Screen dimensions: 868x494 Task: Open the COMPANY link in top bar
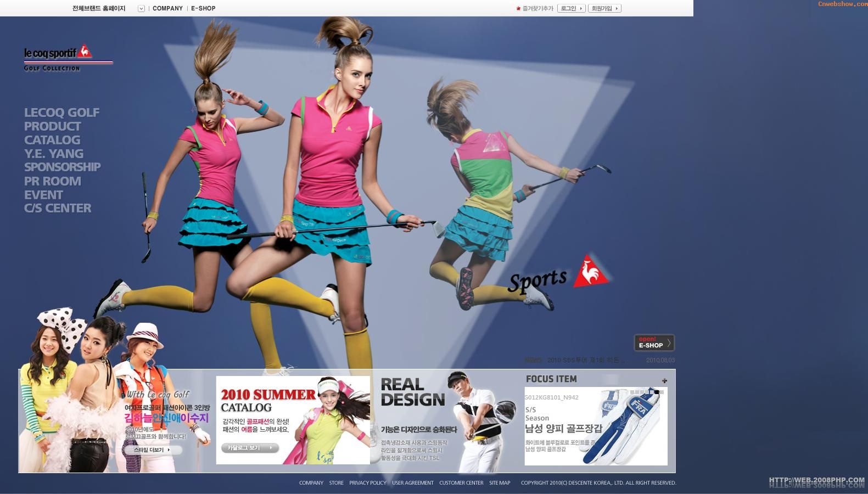coord(167,8)
